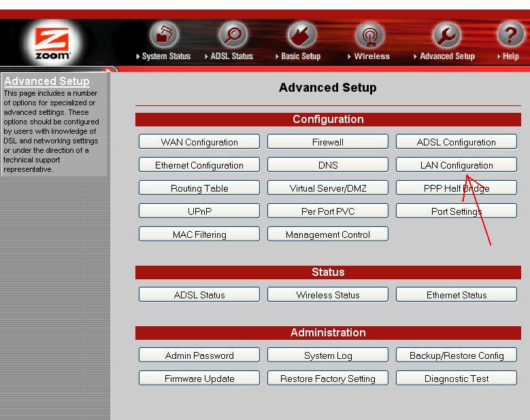This screenshot has height=420, width=530.
Task: Open Ethernet Configuration
Action: pos(199,165)
